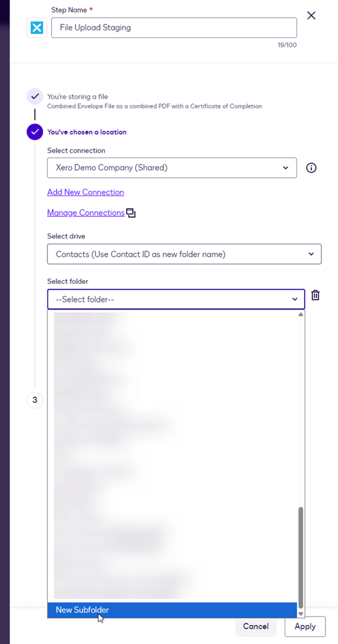Delete the folder using the trash icon
The height and width of the screenshot is (644, 338).
[315, 295]
